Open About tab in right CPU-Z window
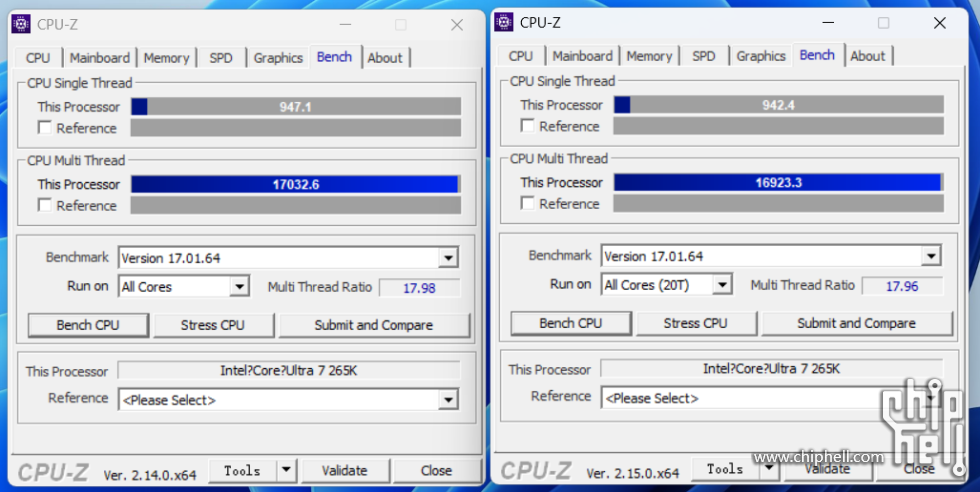The image size is (980, 492). click(x=868, y=56)
